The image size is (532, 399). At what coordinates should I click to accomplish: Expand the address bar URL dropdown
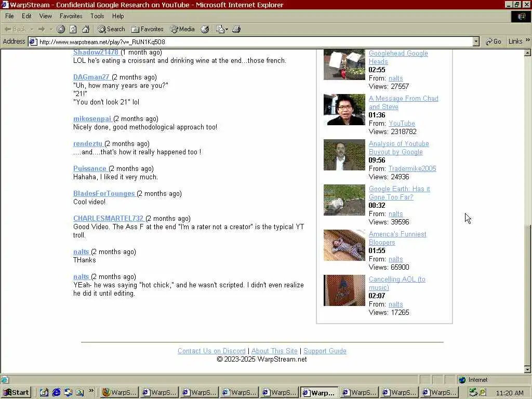click(476, 42)
